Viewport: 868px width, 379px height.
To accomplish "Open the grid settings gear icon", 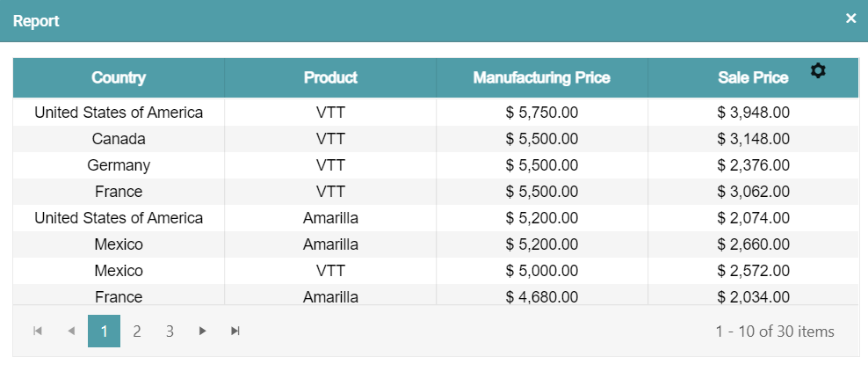I will 818,70.
